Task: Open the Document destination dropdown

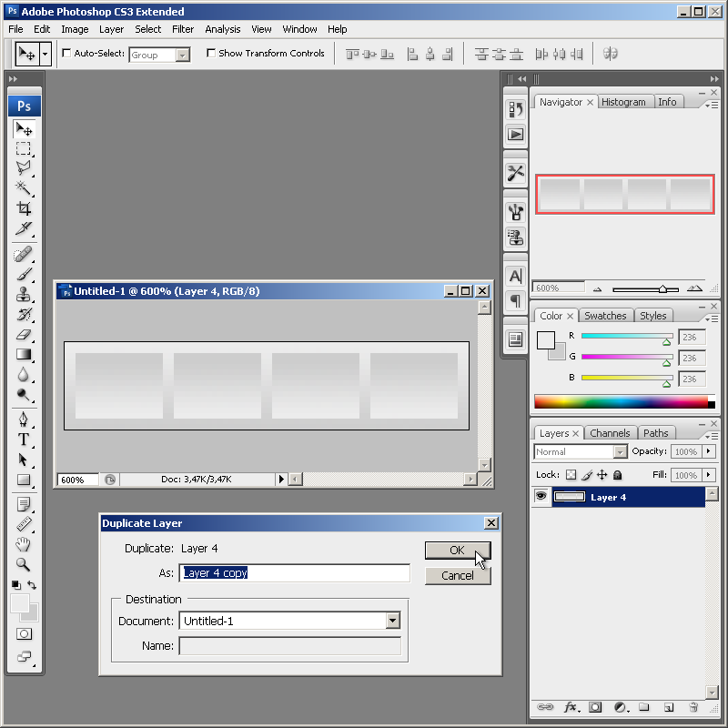Action: [392, 621]
